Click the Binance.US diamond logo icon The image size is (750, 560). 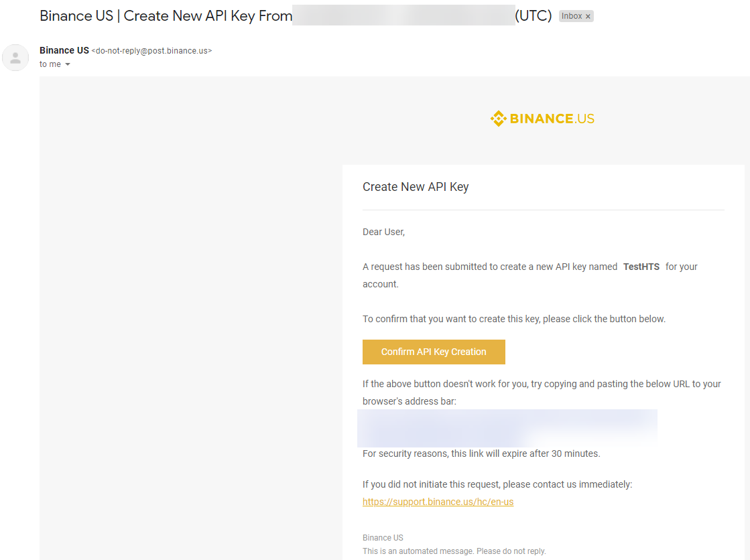[499, 119]
